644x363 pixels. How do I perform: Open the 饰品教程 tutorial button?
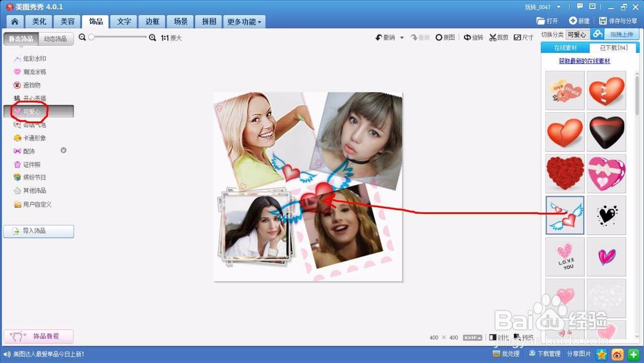pos(39,337)
